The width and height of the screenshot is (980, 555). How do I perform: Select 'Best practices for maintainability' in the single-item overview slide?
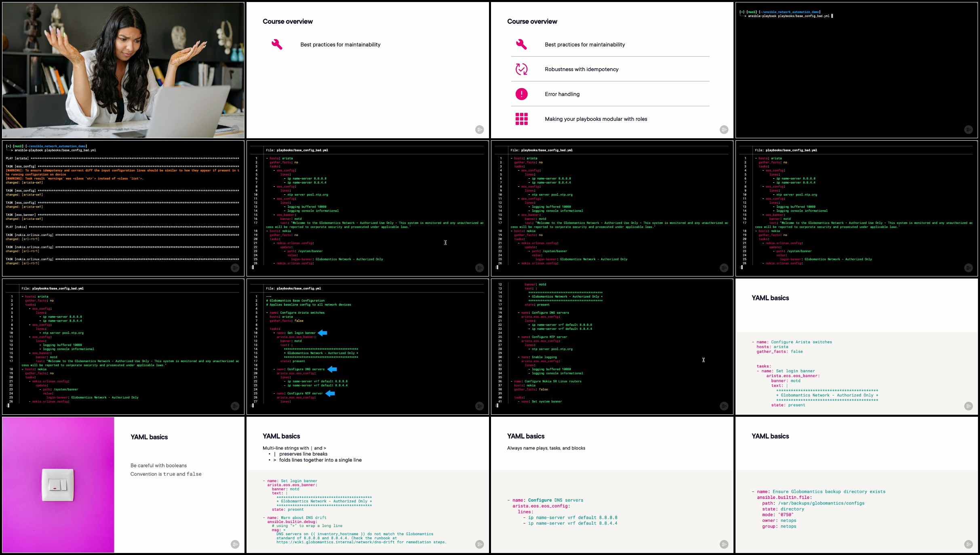click(340, 44)
